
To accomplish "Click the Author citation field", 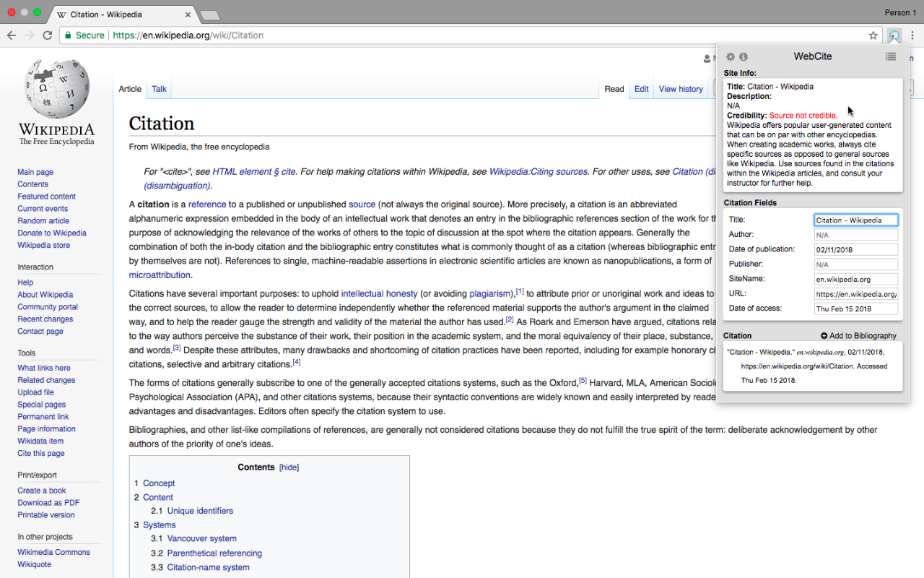I will 856,235.
